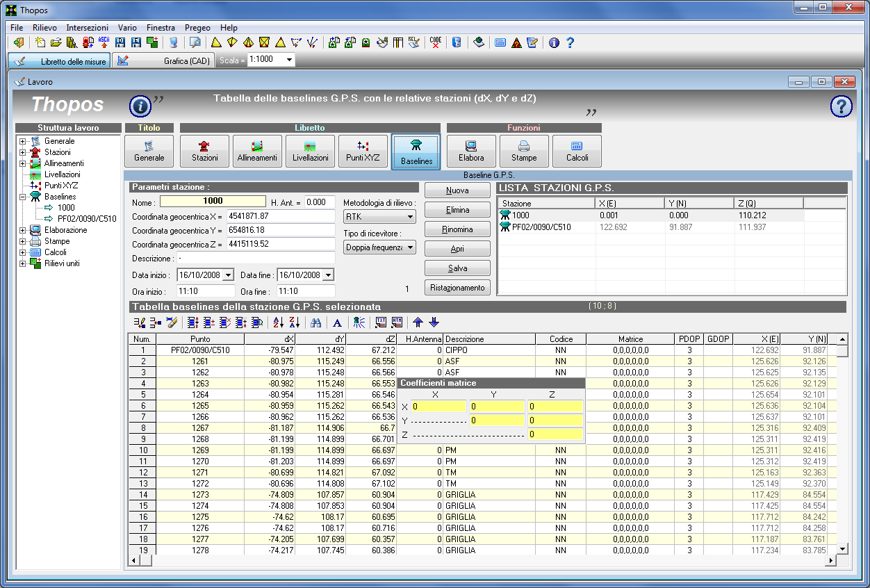This screenshot has width=870, height=588.
Task: Export table as TXT icon
Action: [380, 322]
